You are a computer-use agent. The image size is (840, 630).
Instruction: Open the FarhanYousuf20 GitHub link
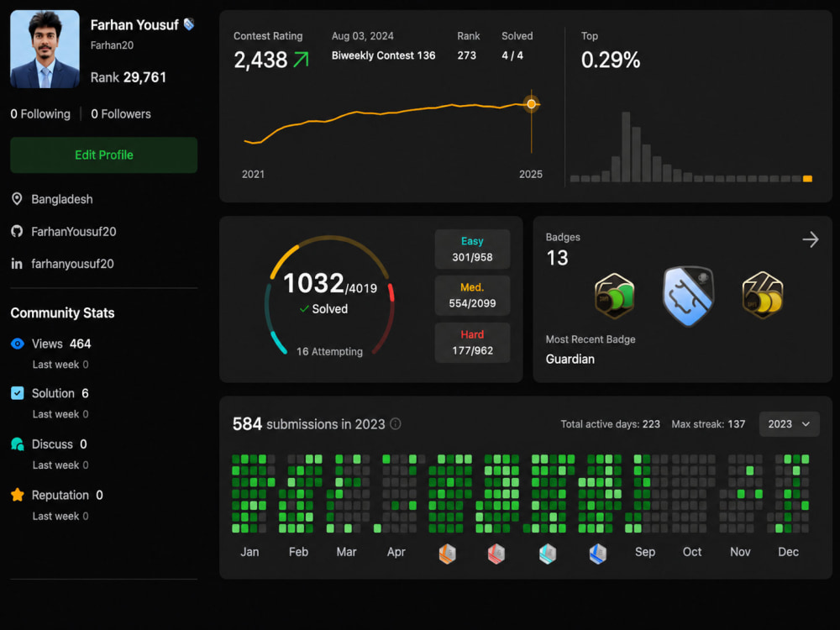point(73,232)
